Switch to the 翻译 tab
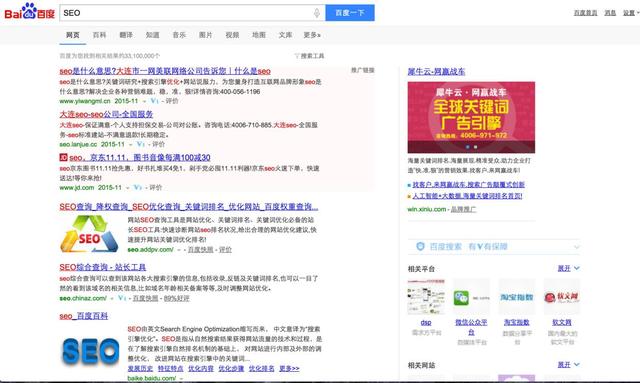Viewport: 640px width, 383px height. (x=126, y=35)
